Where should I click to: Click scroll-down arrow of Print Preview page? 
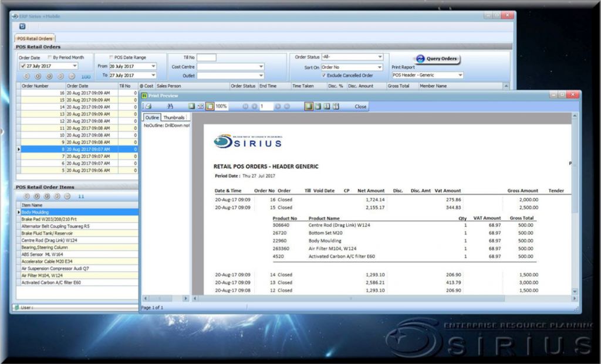pyautogui.click(x=575, y=292)
